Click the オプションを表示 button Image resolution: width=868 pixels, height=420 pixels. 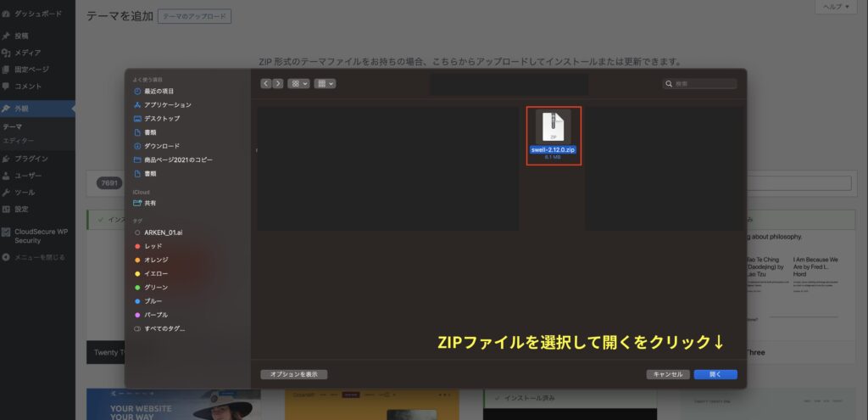tap(293, 374)
